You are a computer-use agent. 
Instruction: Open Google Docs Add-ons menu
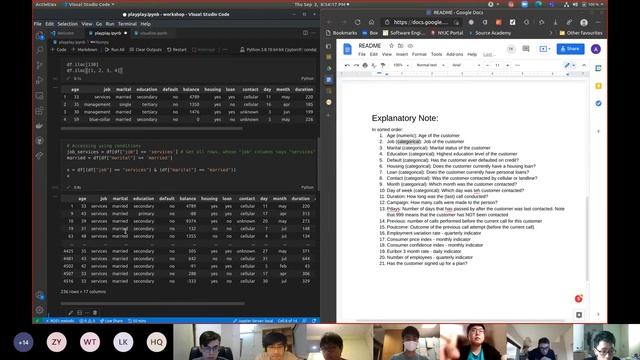[454, 54]
